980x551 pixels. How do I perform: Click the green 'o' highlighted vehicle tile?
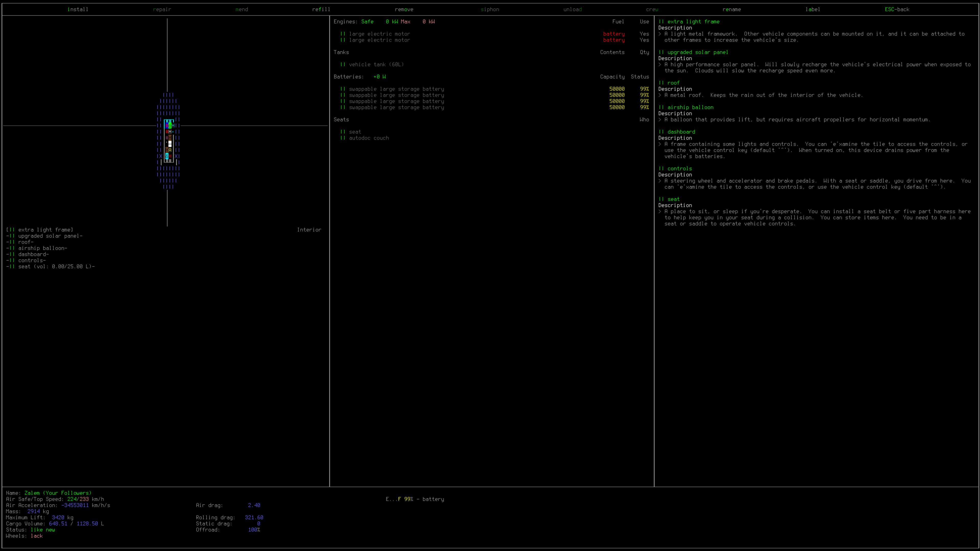coord(170,126)
